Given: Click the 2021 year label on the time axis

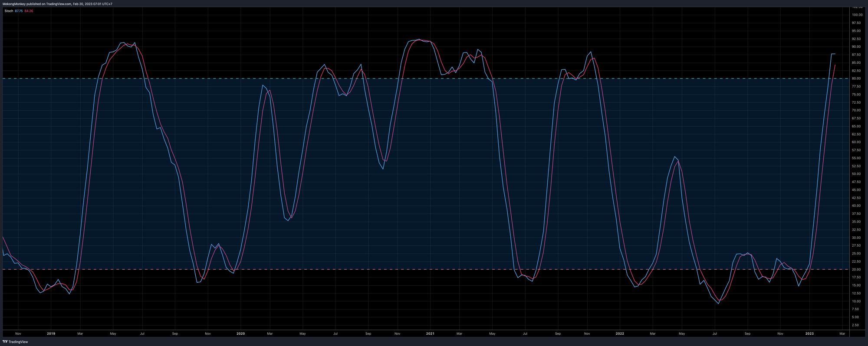Looking at the screenshot, I should point(430,333).
